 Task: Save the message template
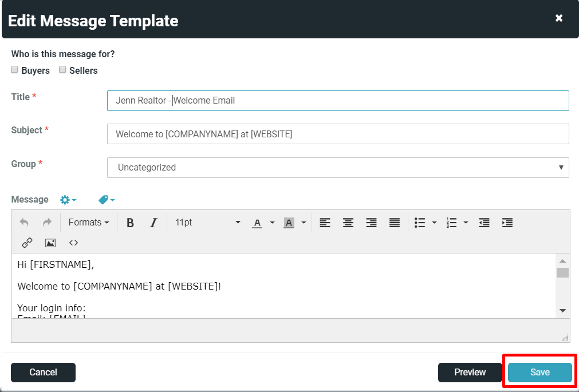[539, 372]
